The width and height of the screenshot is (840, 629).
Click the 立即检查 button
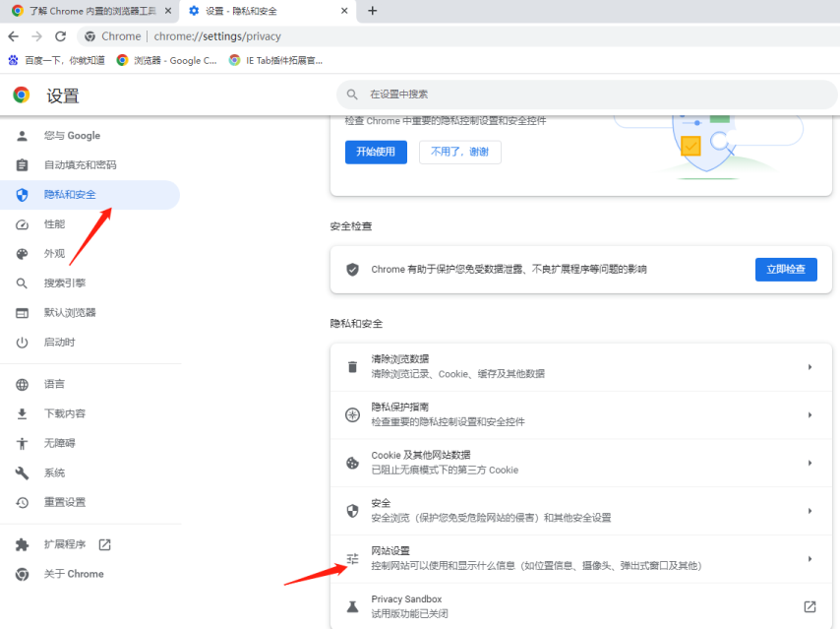click(786, 270)
